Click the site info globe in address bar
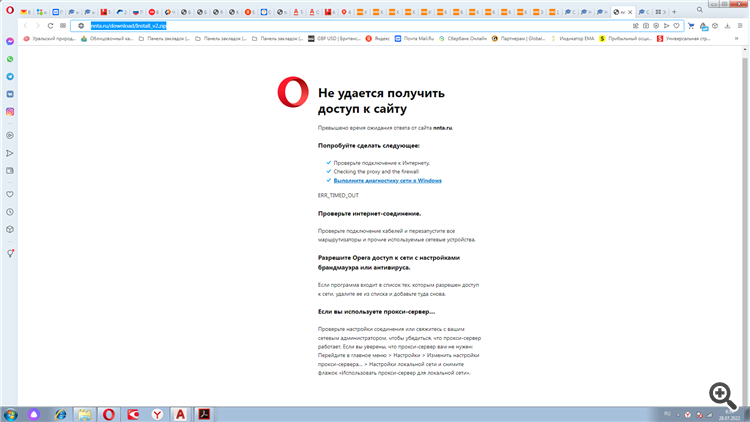This screenshot has width=750, height=422. tap(81, 26)
